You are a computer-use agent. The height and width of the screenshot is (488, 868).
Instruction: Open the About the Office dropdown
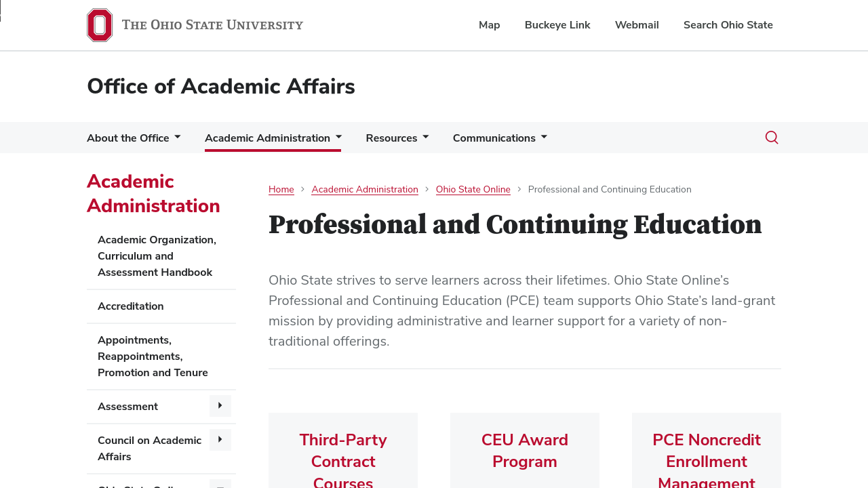pos(134,138)
